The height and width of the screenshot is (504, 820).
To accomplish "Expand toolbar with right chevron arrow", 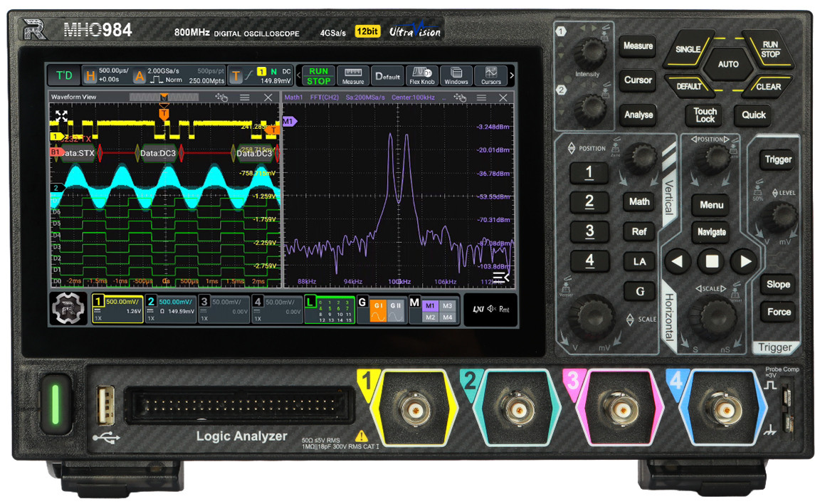I will point(512,75).
